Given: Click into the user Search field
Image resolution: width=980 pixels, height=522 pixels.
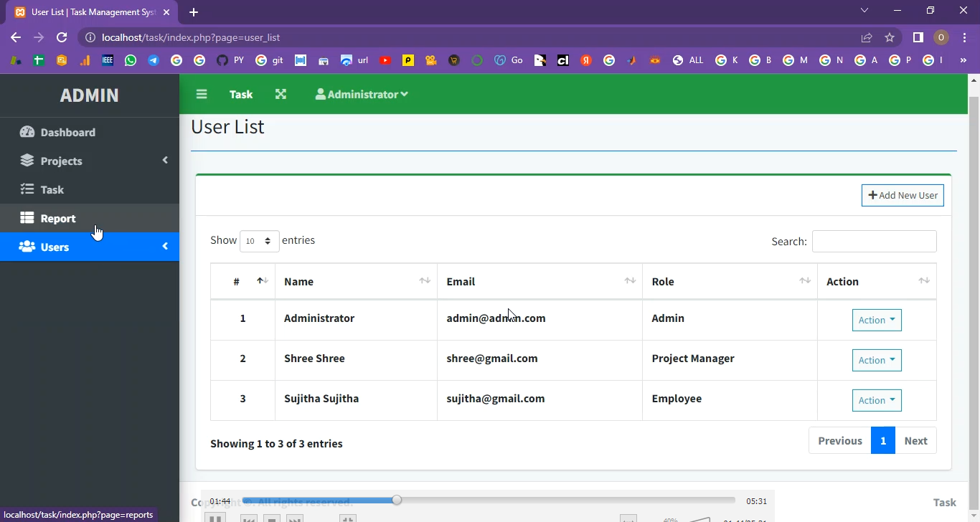Looking at the screenshot, I should tap(874, 242).
